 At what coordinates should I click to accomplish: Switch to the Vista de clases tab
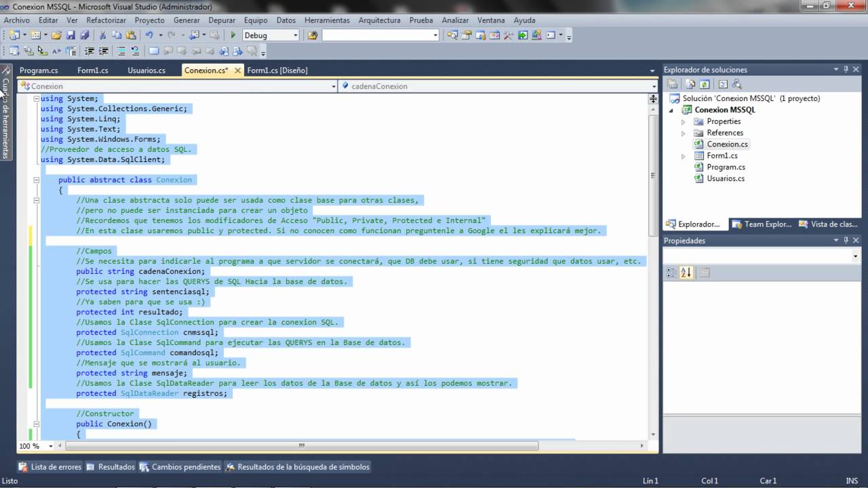[x=829, y=224]
